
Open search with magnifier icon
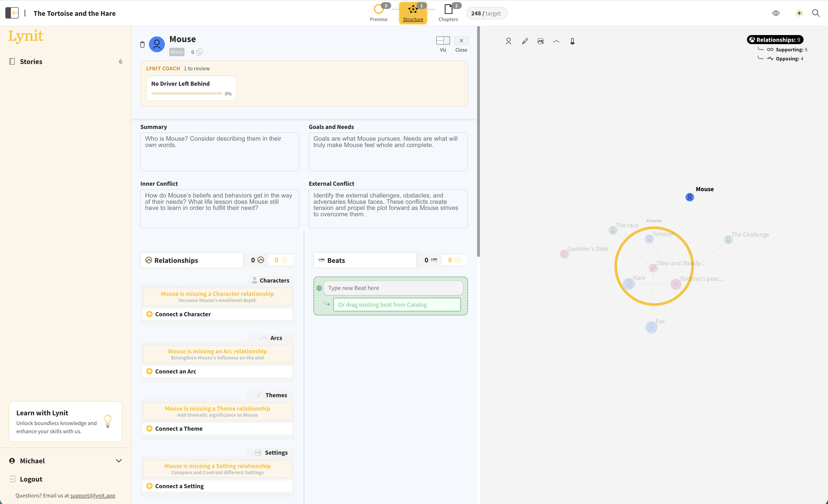(x=816, y=13)
